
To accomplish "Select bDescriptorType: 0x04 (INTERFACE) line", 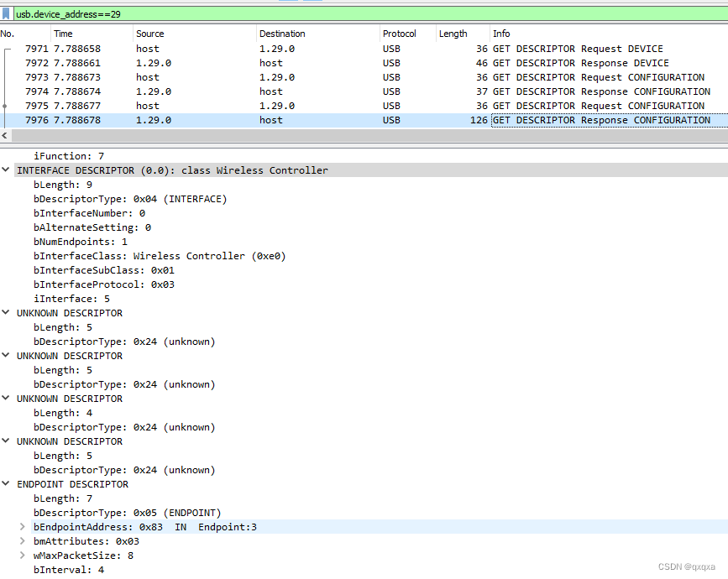I will coord(130,199).
